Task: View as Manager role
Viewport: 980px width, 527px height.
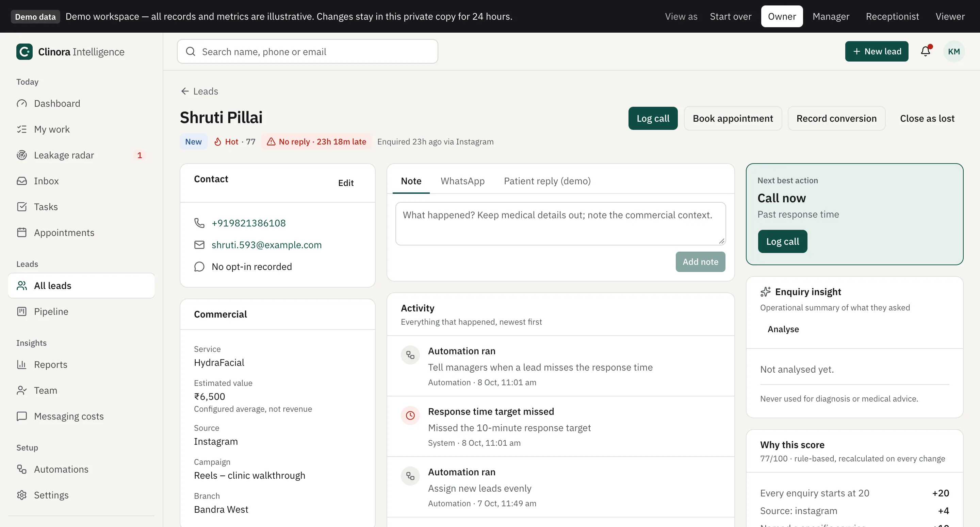Action: tap(831, 16)
